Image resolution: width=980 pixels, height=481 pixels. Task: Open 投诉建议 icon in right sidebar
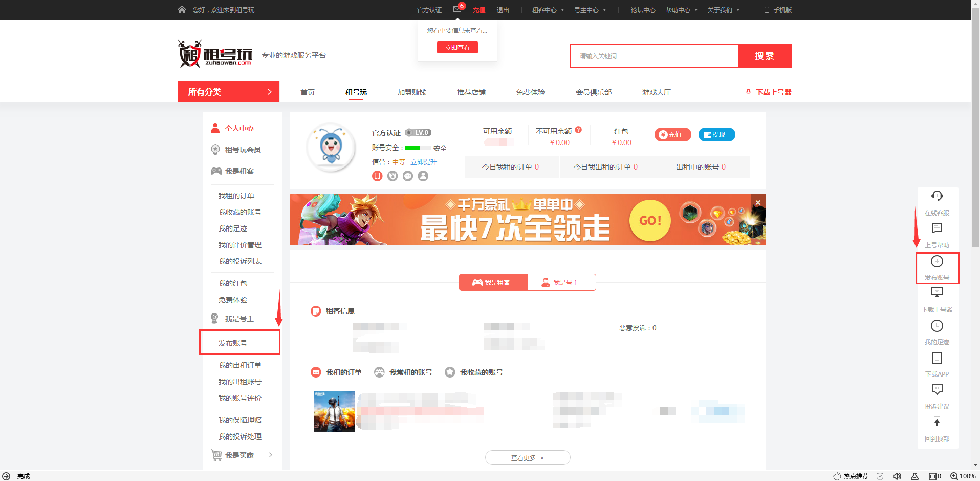pyautogui.click(x=937, y=390)
